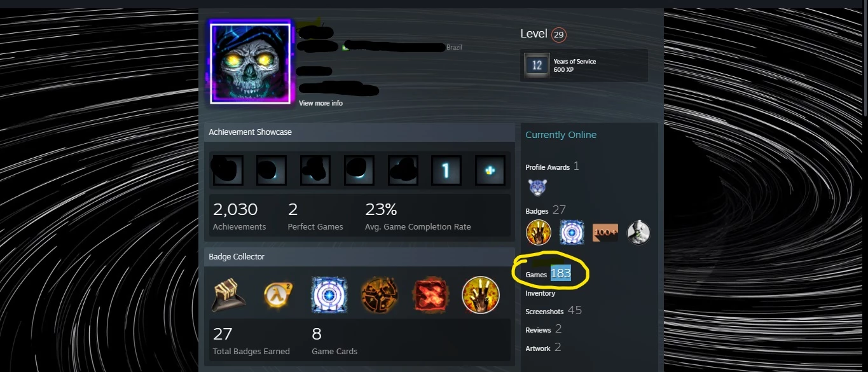Viewport: 868px width, 372px height.
Task: View the Screenshots 45 link
Action: (554, 311)
